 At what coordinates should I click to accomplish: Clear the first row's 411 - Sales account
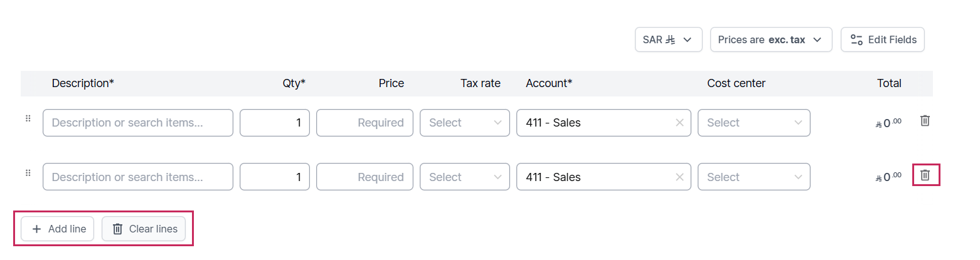pyautogui.click(x=679, y=123)
